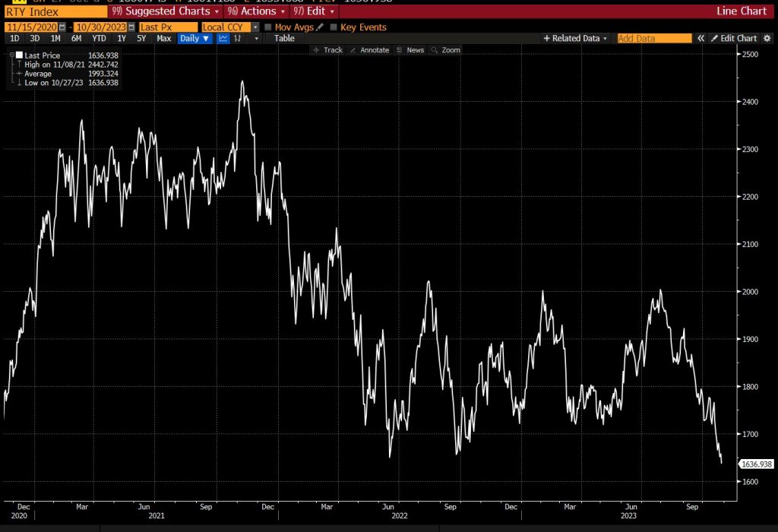Screen dimensions: 778x532
Task: Enable the Key Events checkbox
Action: 334,27
